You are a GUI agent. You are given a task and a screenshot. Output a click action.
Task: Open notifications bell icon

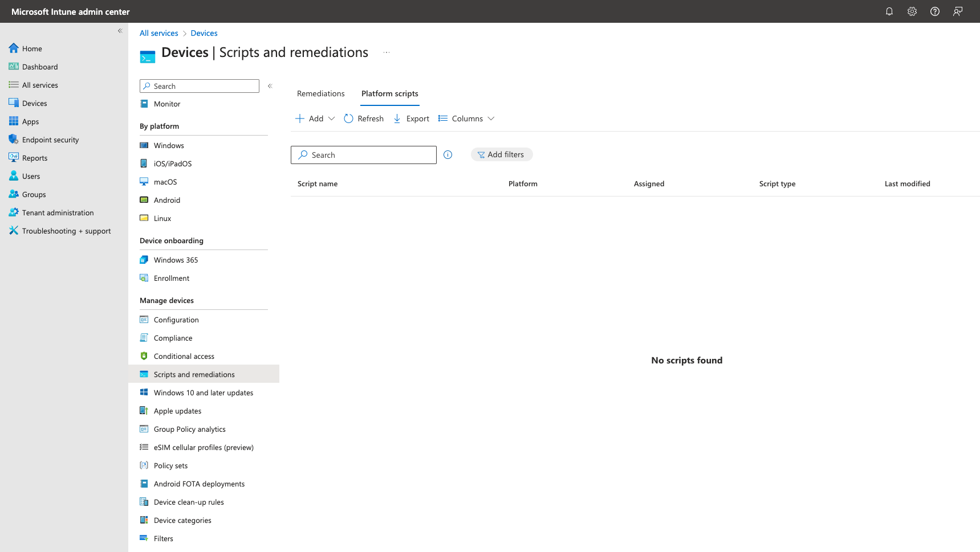[x=889, y=11]
